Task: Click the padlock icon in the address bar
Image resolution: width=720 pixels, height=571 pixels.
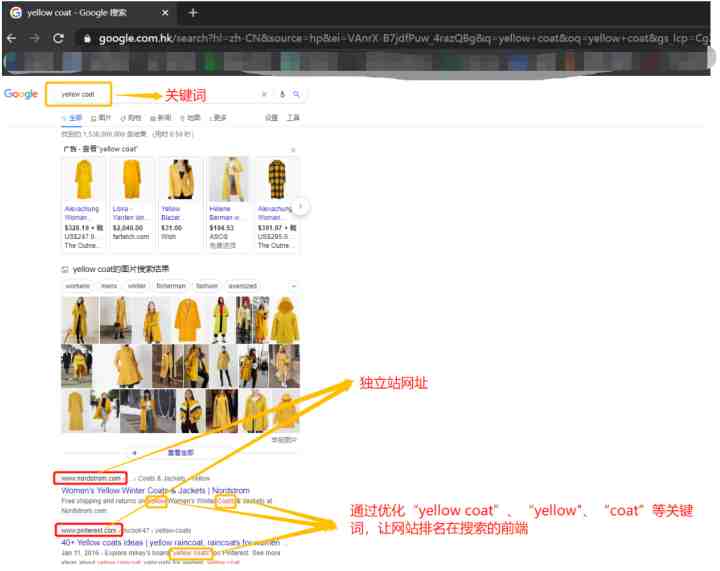Action: [x=87, y=39]
